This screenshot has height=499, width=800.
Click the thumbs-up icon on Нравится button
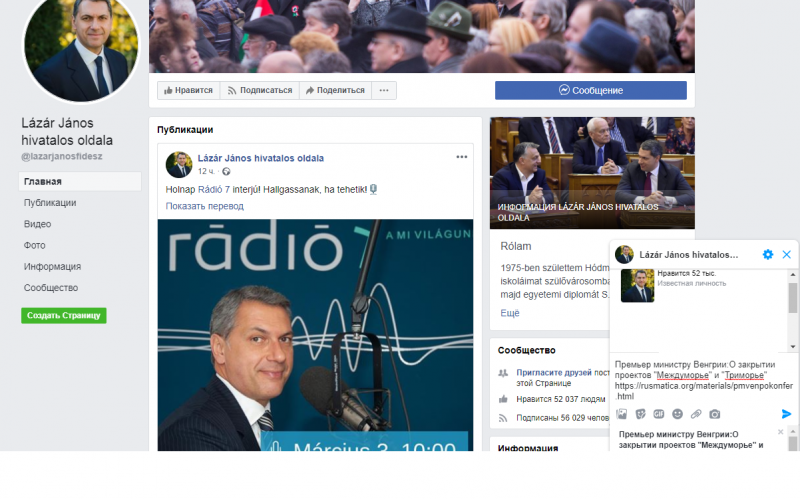168,90
